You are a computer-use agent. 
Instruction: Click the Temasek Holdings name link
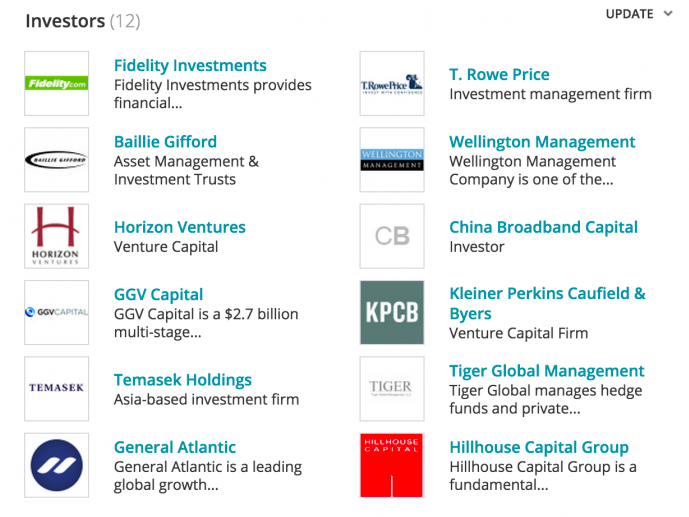pyautogui.click(x=183, y=380)
